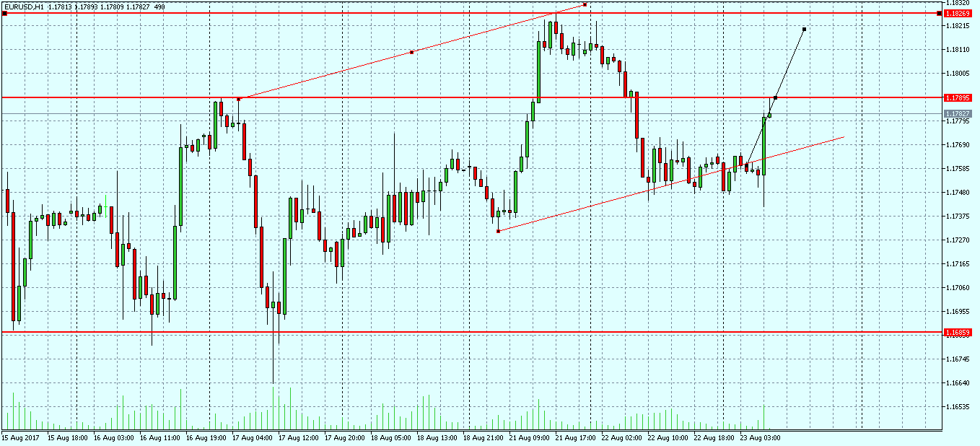
Task: Select the black projection line's top end point
Action: (804, 29)
